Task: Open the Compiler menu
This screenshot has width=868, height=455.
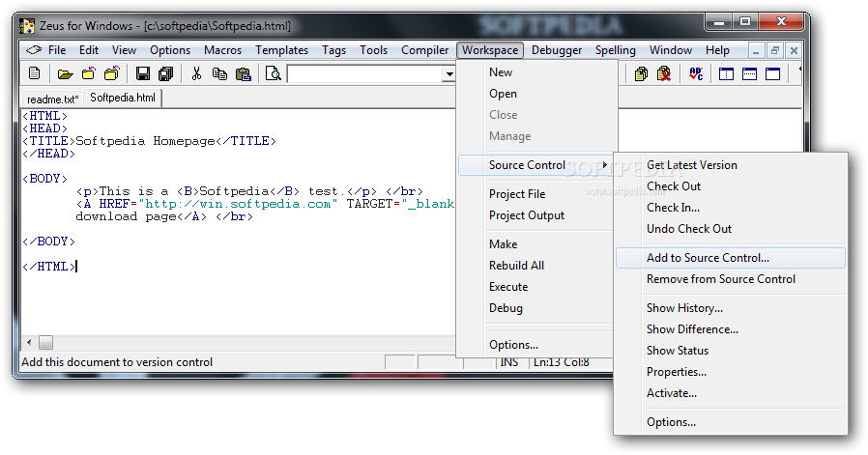Action: tap(424, 50)
